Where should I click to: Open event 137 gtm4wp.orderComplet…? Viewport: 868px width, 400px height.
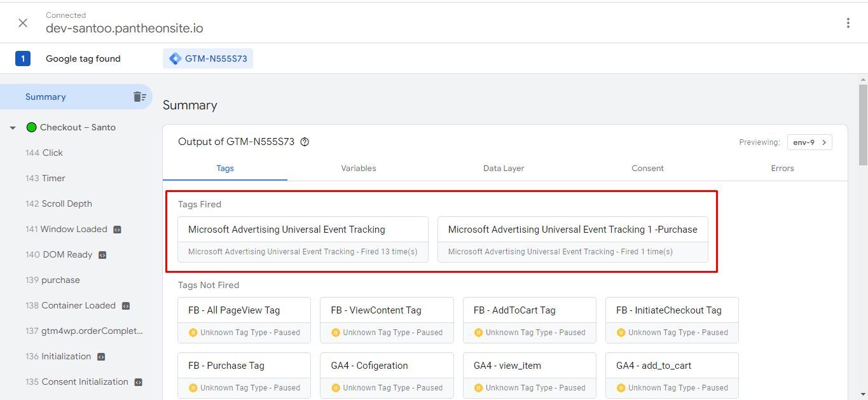click(x=84, y=331)
